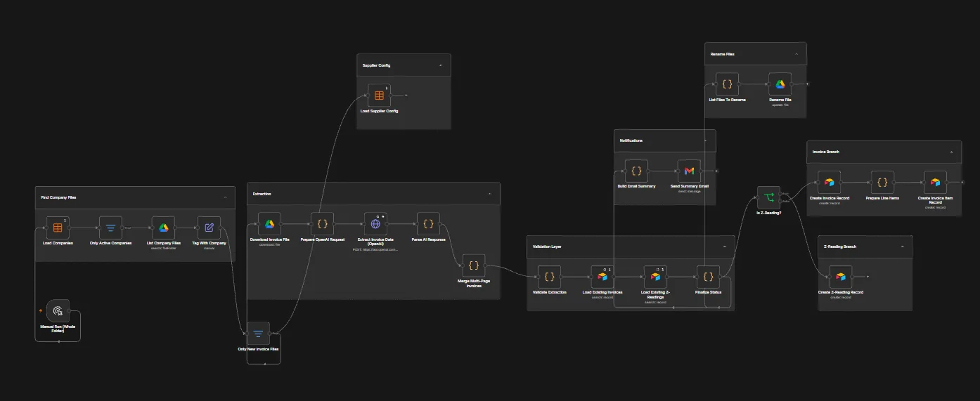Image resolution: width=980 pixels, height=401 pixels.
Task: Click the Notifications group title
Action: tap(631, 140)
